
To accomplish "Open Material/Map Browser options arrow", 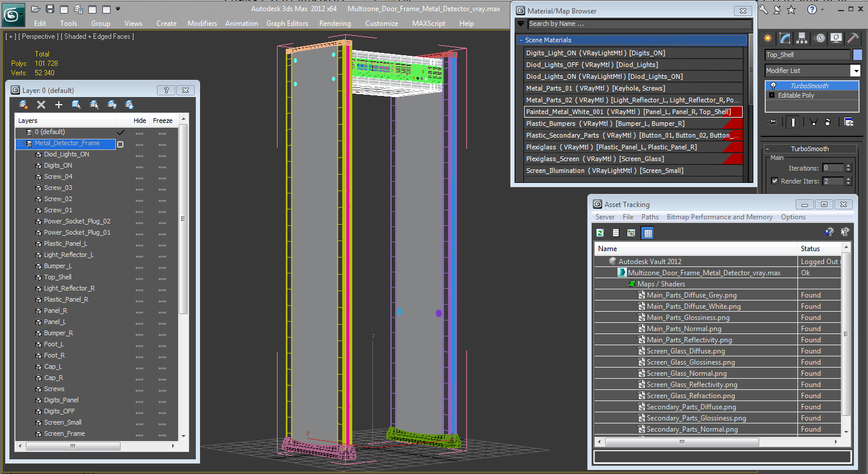I will 520,24.
